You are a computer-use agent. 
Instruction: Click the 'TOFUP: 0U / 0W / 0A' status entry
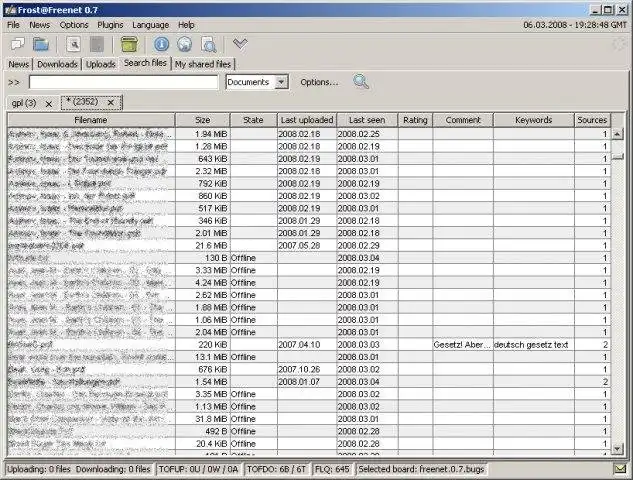pos(198,469)
